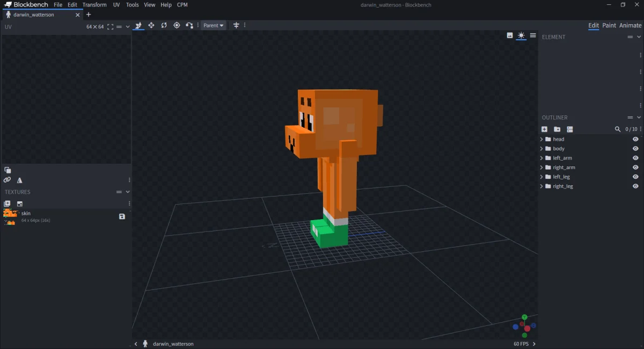Switch to Paint mode

609,25
